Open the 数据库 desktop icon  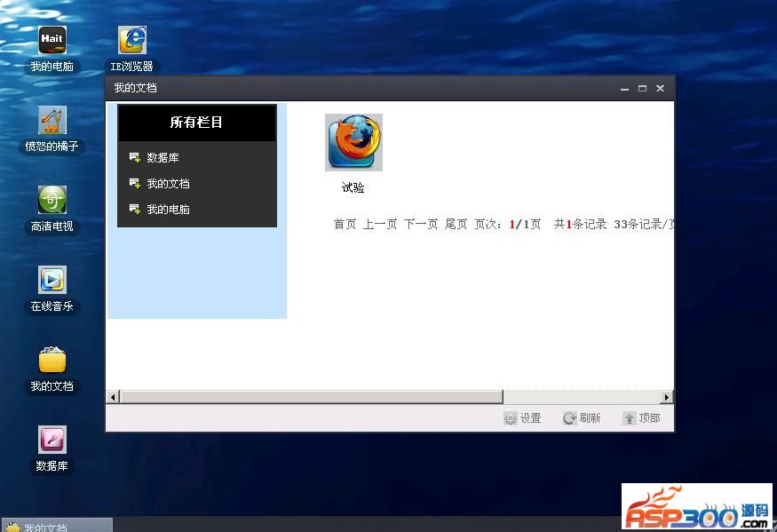tap(52, 441)
